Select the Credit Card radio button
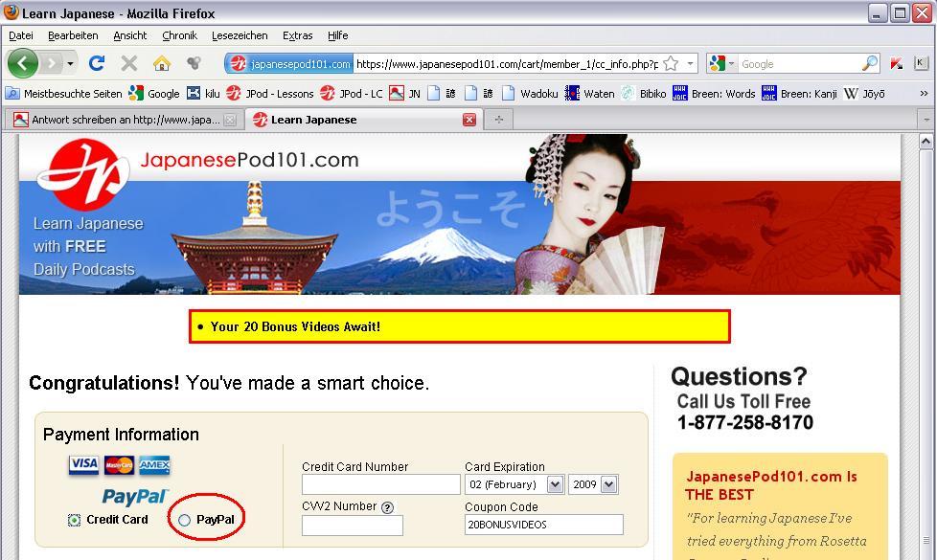 click(x=74, y=520)
